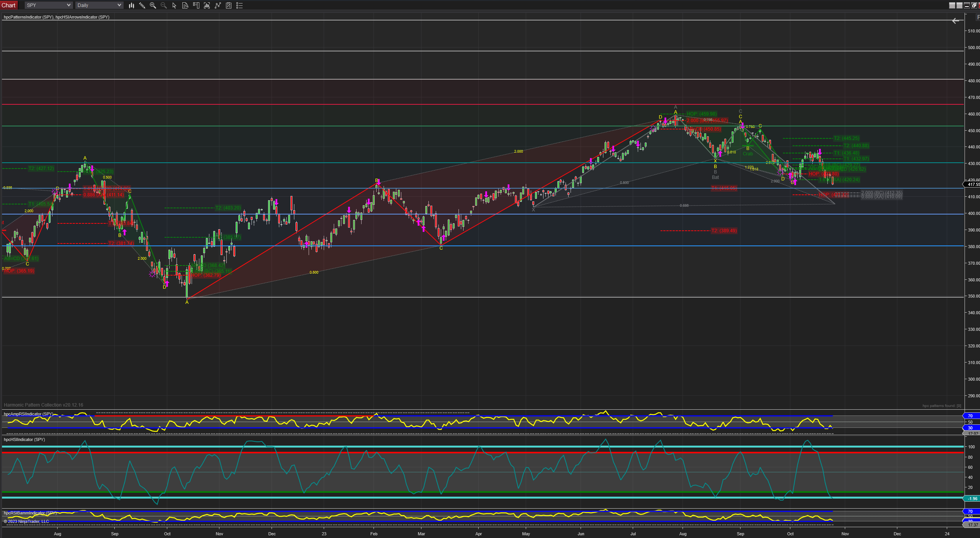Open the Strategies icon in toolbar
The width and height of the screenshot is (980, 538).
click(x=229, y=5)
